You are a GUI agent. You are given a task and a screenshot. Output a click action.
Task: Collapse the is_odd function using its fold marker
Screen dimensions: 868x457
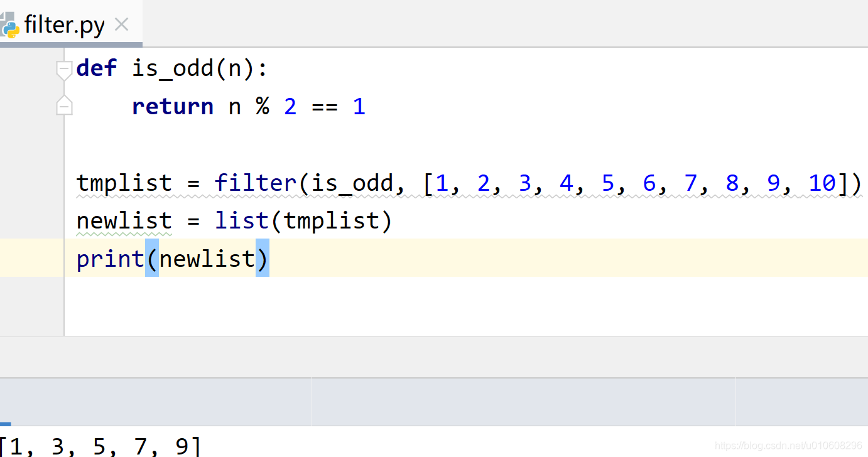pyautogui.click(x=63, y=68)
